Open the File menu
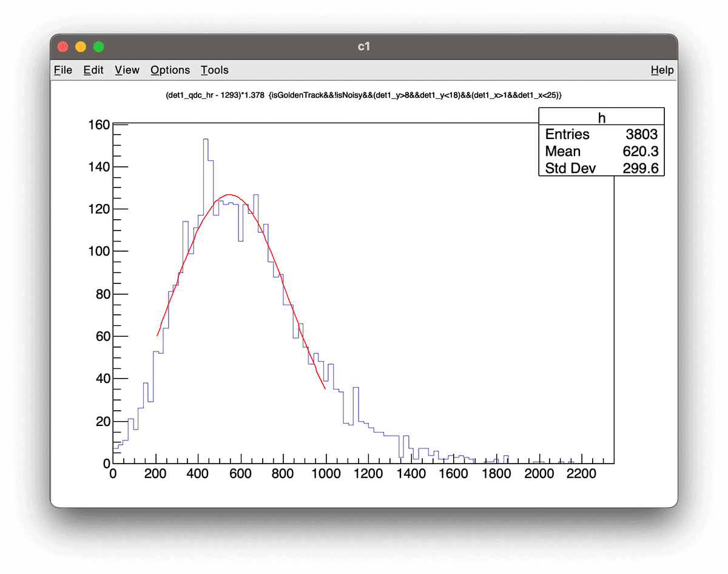The image size is (728, 574). tap(63, 70)
